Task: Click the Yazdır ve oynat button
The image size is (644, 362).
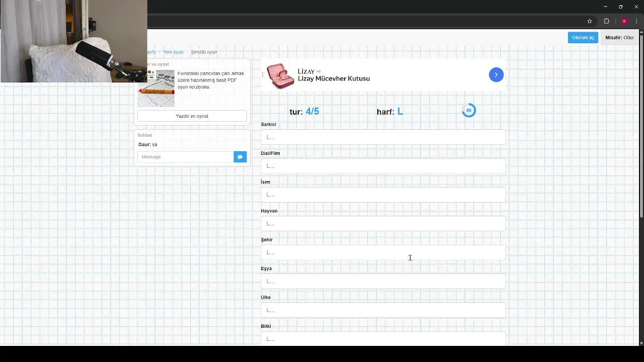Action: coord(192,116)
